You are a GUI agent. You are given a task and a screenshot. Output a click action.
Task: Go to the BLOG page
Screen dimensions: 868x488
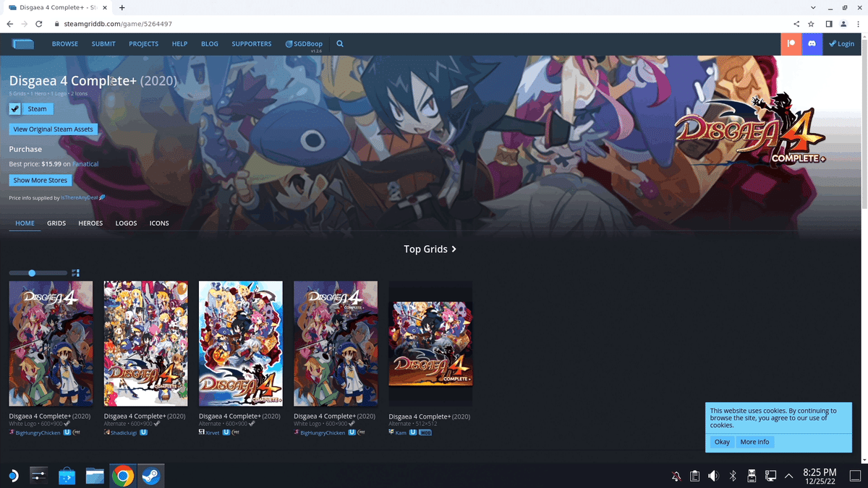210,44
